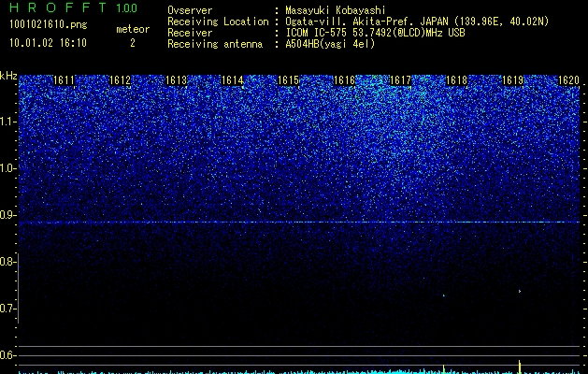Click the 0.9 kHz axis label

tap(7, 215)
